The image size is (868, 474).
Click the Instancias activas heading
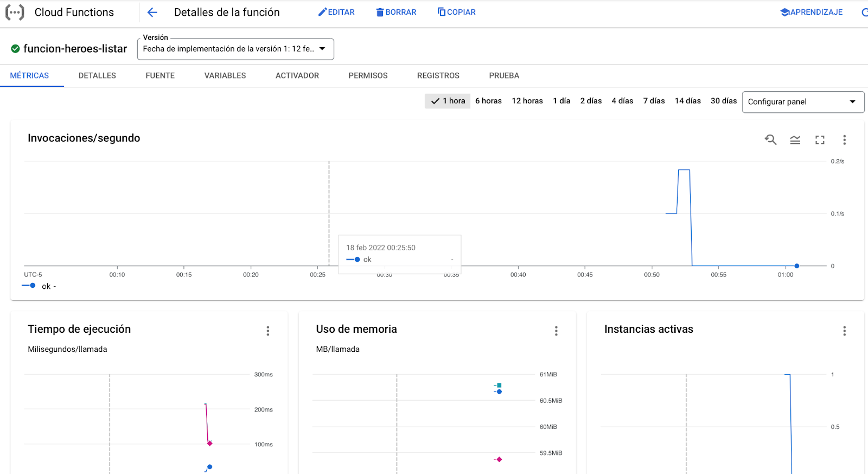click(x=649, y=329)
